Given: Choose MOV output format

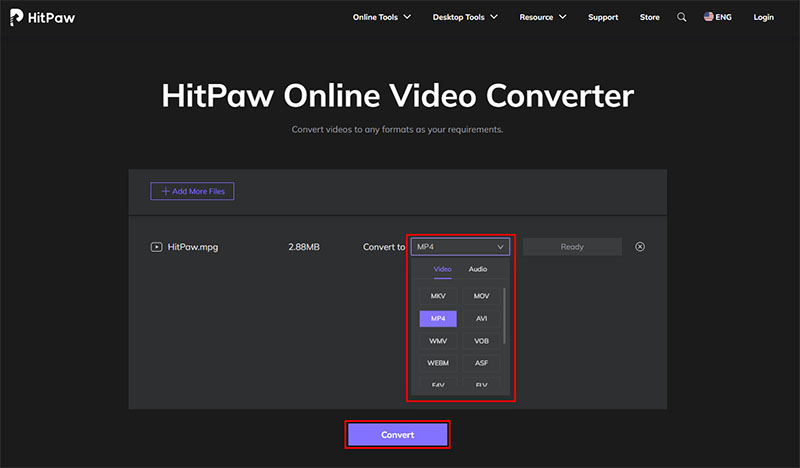Looking at the screenshot, I should pyautogui.click(x=481, y=296).
